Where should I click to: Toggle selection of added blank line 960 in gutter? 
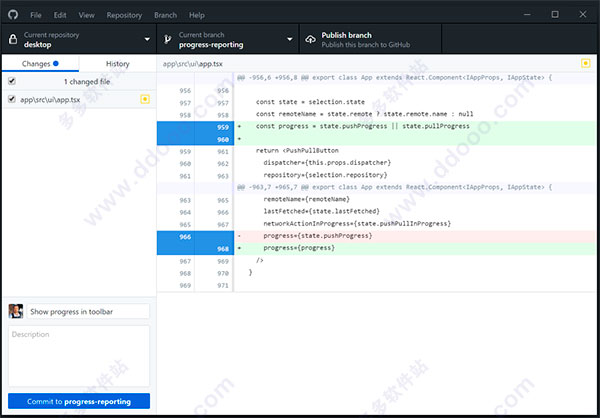click(x=195, y=139)
